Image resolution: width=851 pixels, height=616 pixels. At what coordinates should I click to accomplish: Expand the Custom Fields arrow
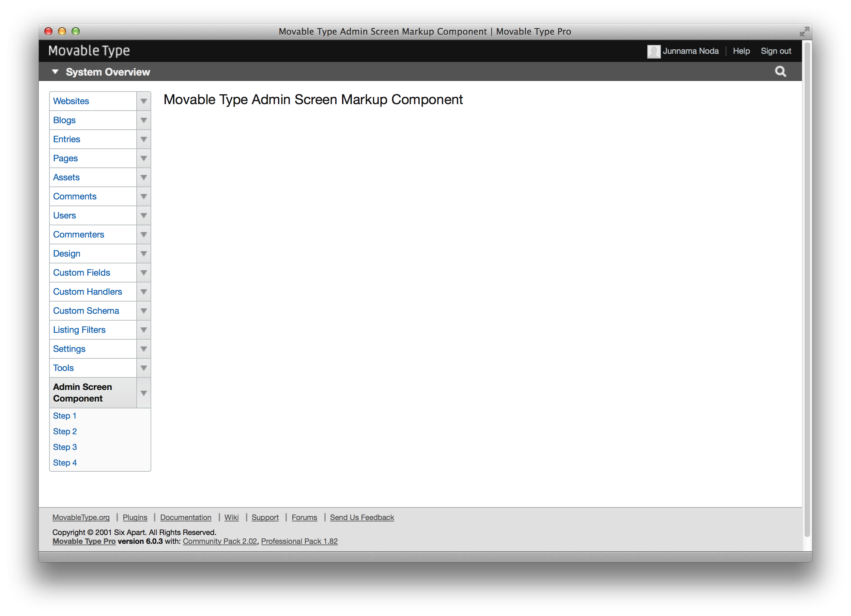[x=143, y=273]
